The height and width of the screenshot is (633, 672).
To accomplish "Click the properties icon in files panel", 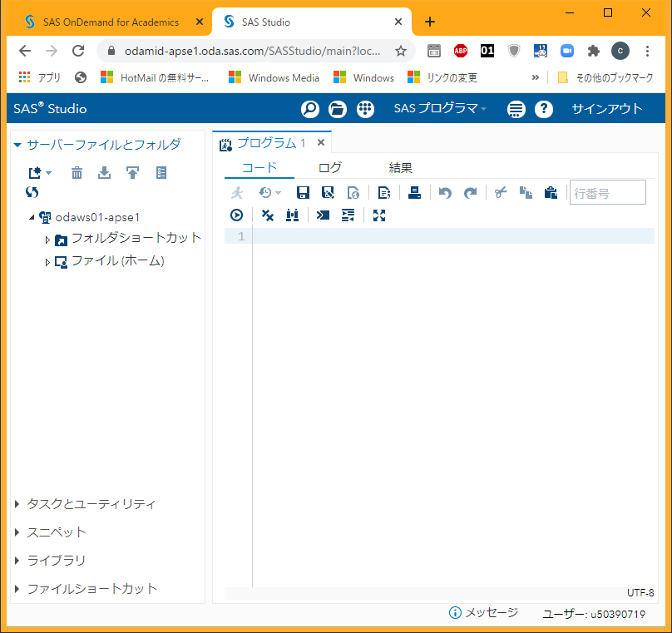I will click(161, 173).
